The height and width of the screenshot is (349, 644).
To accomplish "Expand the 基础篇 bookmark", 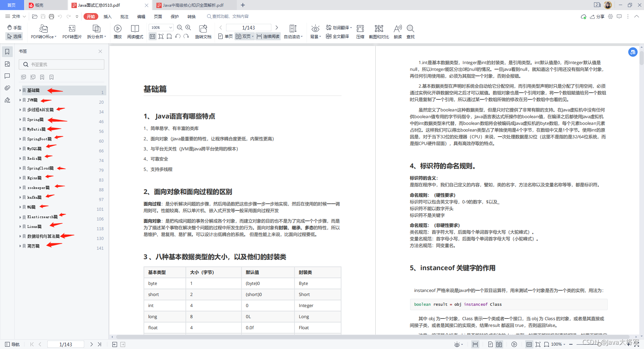I will (20, 90).
